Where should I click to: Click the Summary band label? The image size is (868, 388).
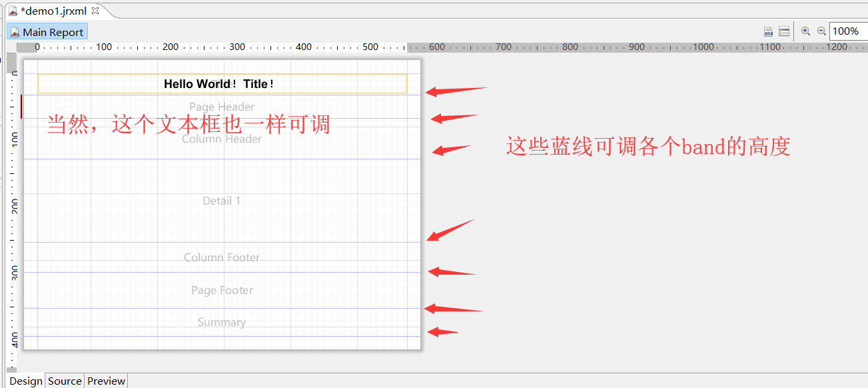coord(221,322)
